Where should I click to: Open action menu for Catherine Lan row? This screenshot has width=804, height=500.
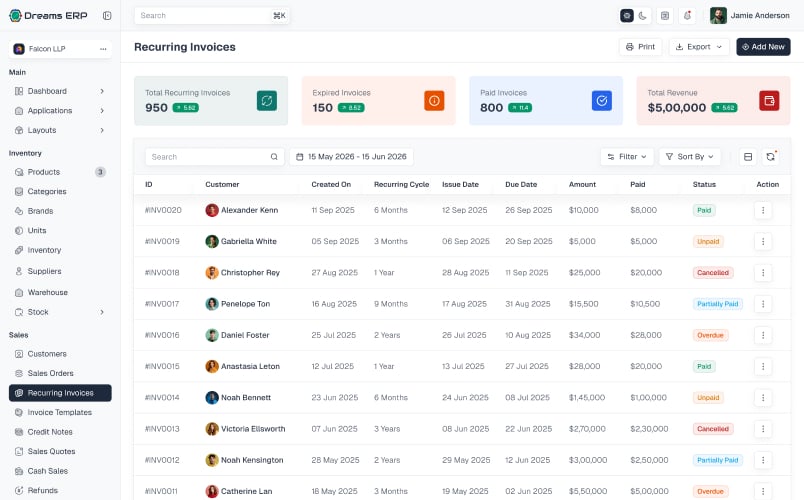[x=763, y=491]
